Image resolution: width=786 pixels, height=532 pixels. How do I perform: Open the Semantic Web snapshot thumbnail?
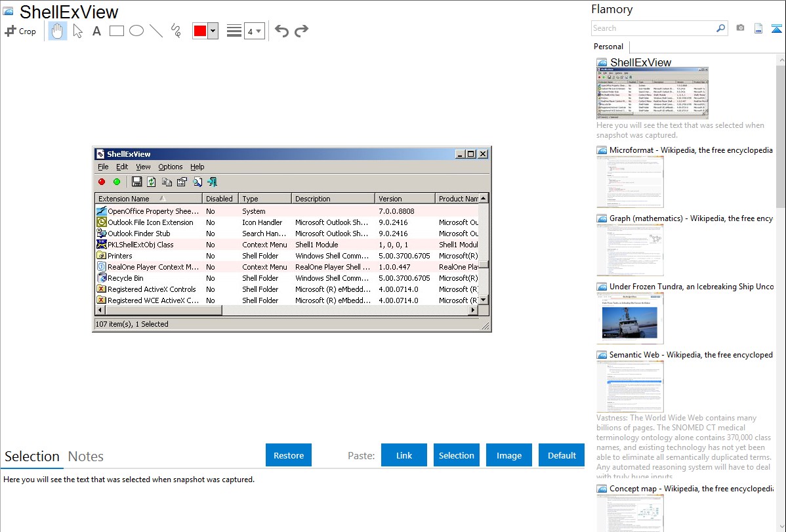[630, 386]
